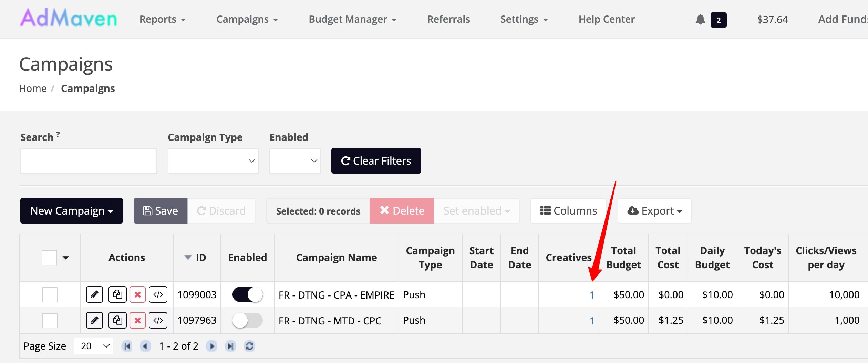Open the Budget Manager menu
The width and height of the screenshot is (868, 363).
point(352,19)
